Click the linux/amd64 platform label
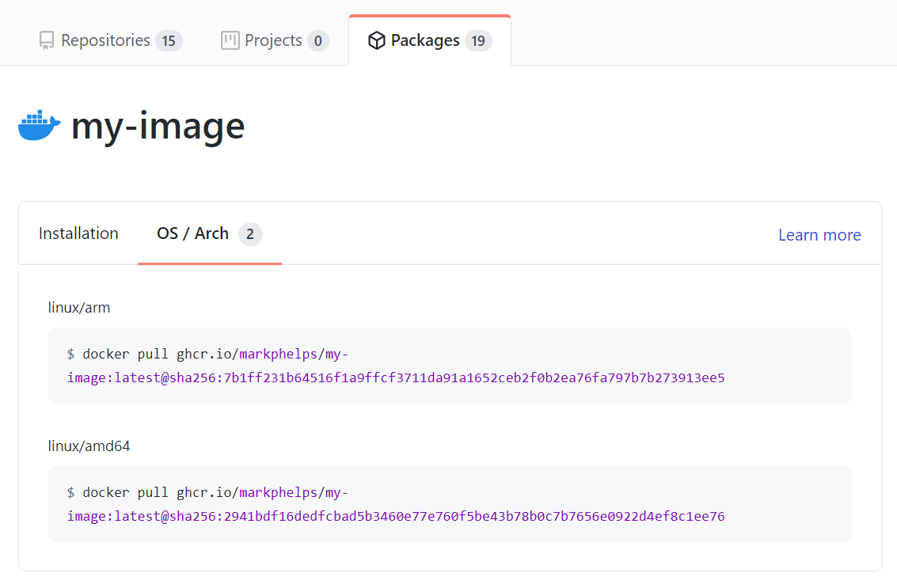 (89, 446)
